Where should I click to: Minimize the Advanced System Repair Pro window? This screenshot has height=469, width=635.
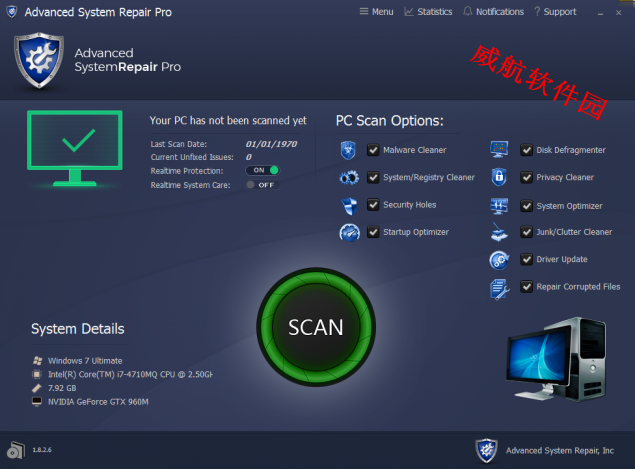coord(600,13)
